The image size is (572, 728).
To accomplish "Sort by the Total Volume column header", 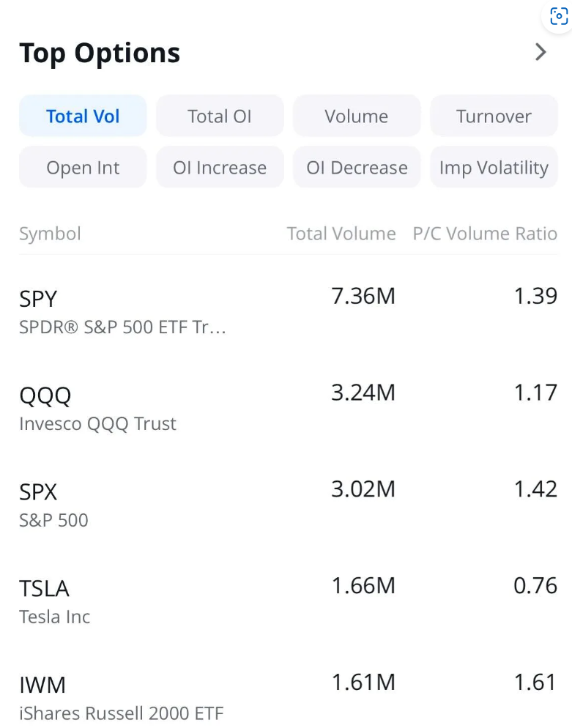I will (341, 234).
